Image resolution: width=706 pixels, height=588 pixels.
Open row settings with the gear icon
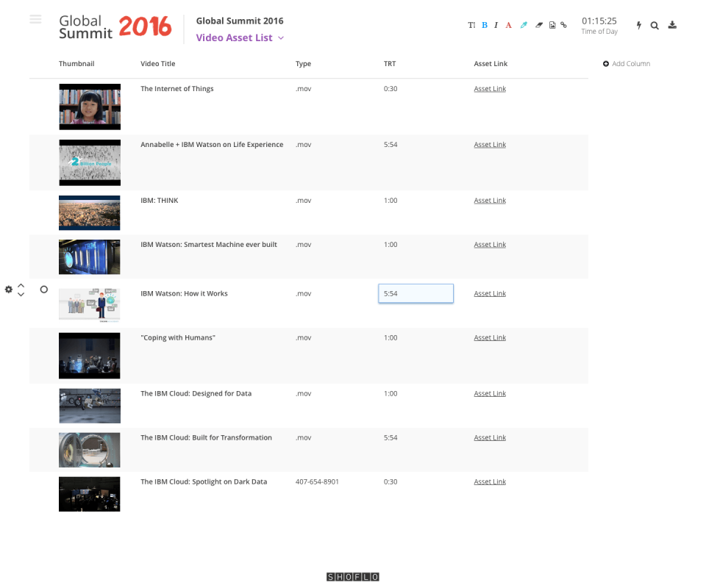pos(8,289)
